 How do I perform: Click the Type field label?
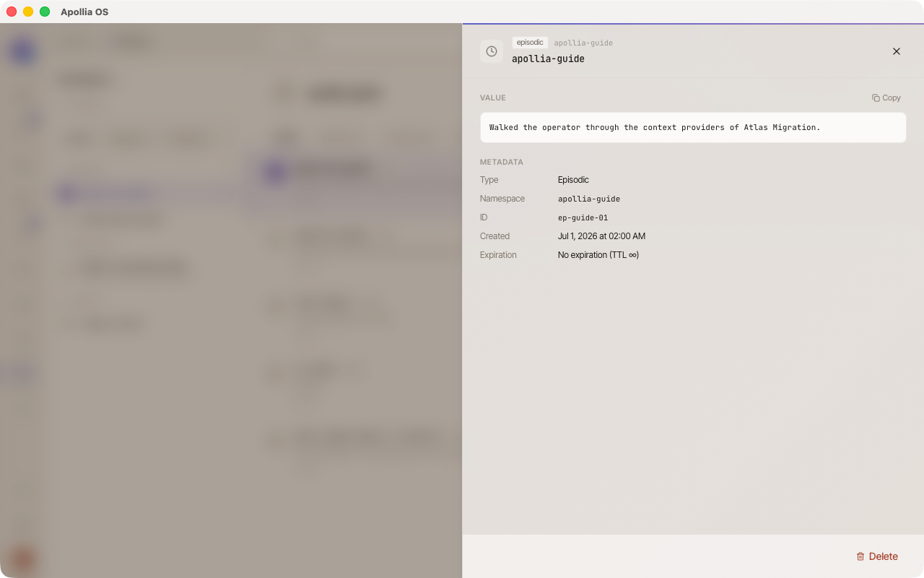tap(489, 180)
